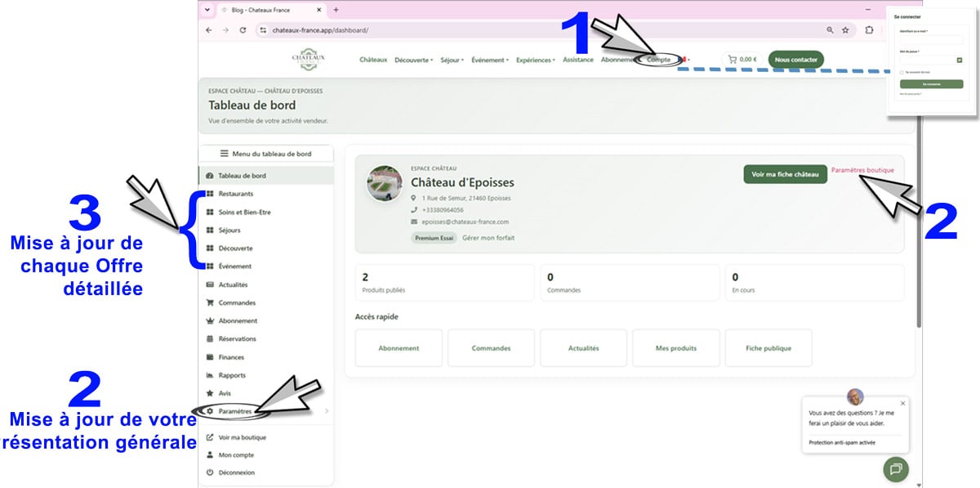Click the page vertical scrollbar
Viewport: 980px width, 488px height.
pos(919,221)
